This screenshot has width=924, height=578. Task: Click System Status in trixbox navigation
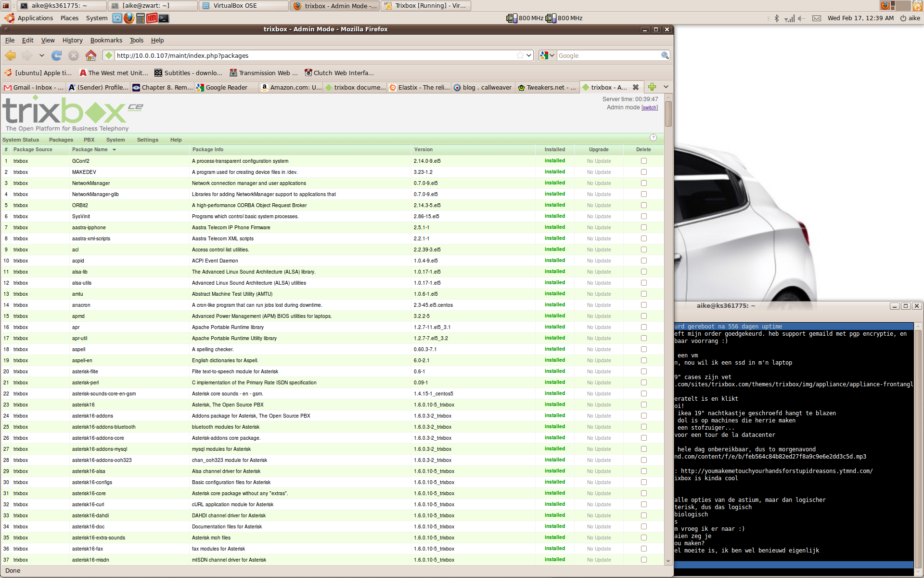pos(21,140)
